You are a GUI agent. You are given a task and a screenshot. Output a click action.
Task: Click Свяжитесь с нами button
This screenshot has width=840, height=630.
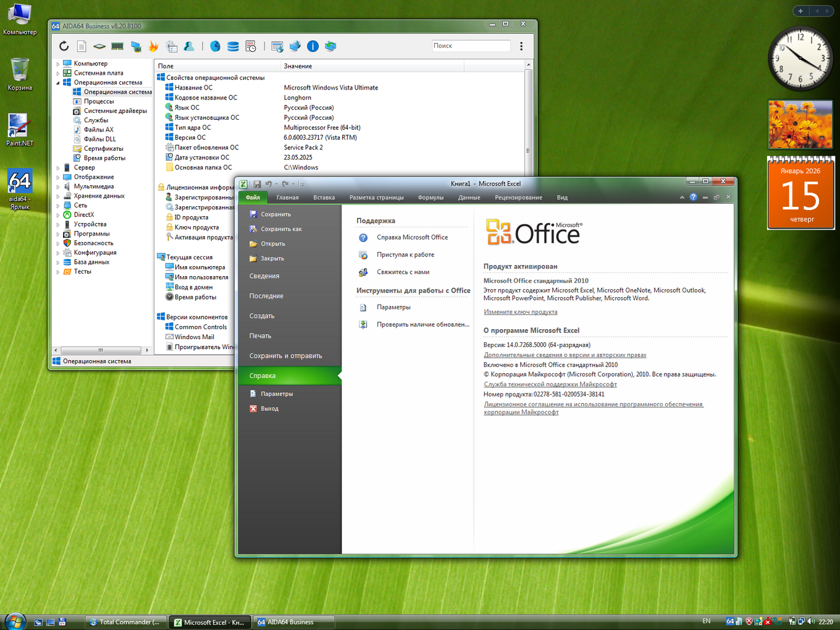(x=412, y=272)
